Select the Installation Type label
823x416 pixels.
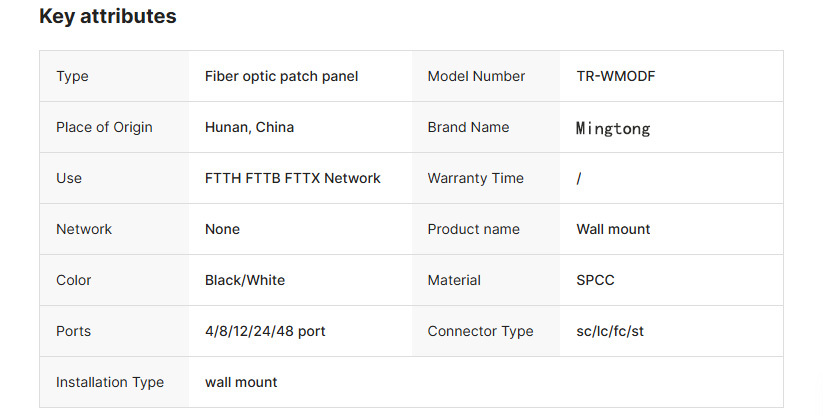[x=109, y=382]
